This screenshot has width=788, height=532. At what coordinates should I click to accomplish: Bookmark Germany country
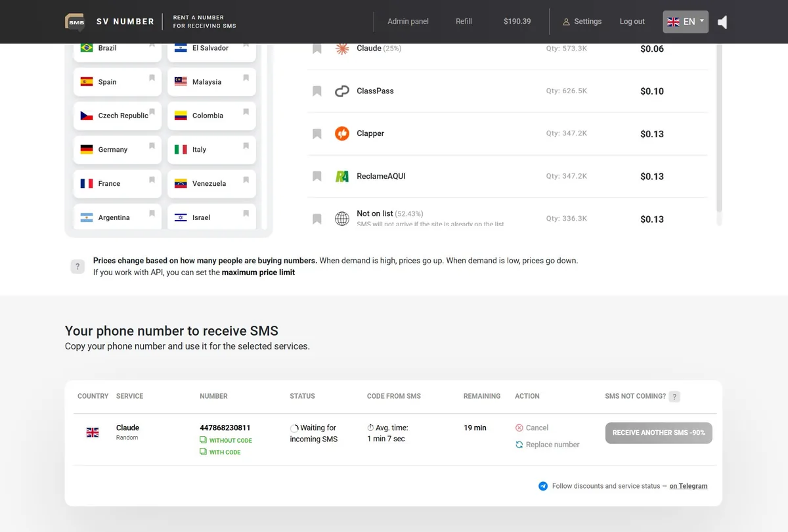tap(152, 146)
